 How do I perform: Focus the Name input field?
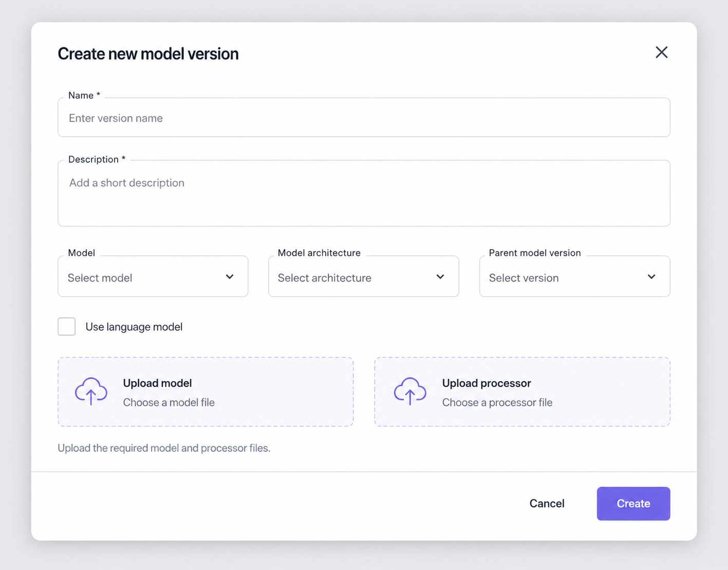364,118
